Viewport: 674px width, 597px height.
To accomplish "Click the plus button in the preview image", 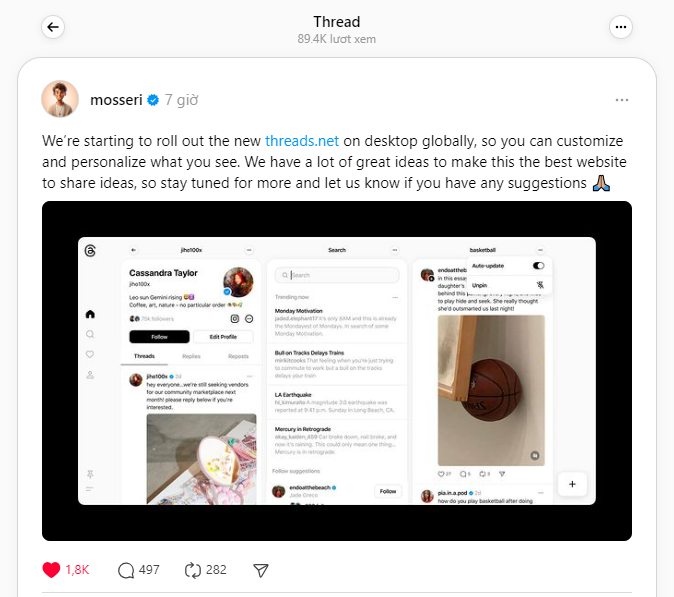I will point(572,484).
